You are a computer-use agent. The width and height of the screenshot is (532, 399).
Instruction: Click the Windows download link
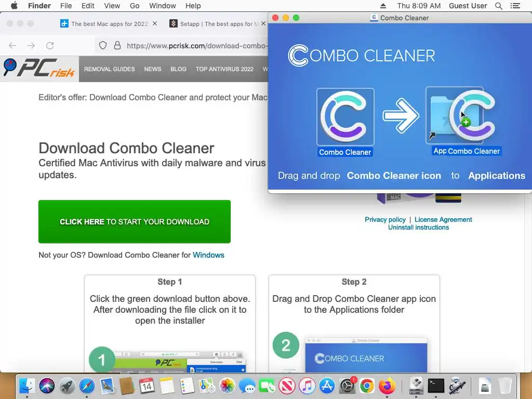(x=208, y=255)
